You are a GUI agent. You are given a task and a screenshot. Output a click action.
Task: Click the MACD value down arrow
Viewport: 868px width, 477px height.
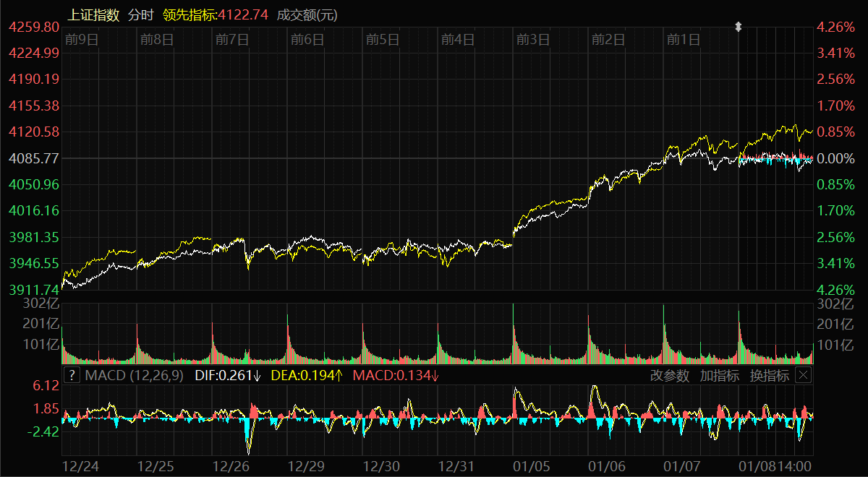tap(435, 375)
